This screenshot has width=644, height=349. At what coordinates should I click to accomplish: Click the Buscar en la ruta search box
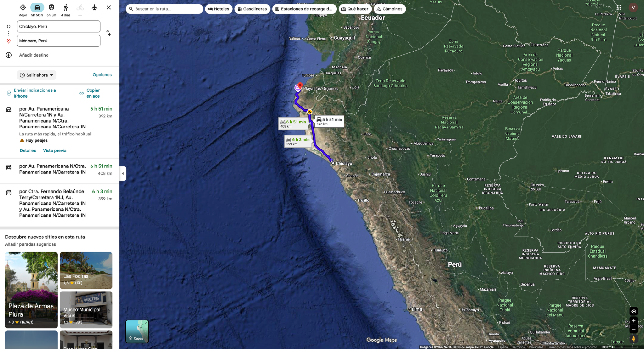pyautogui.click(x=164, y=9)
